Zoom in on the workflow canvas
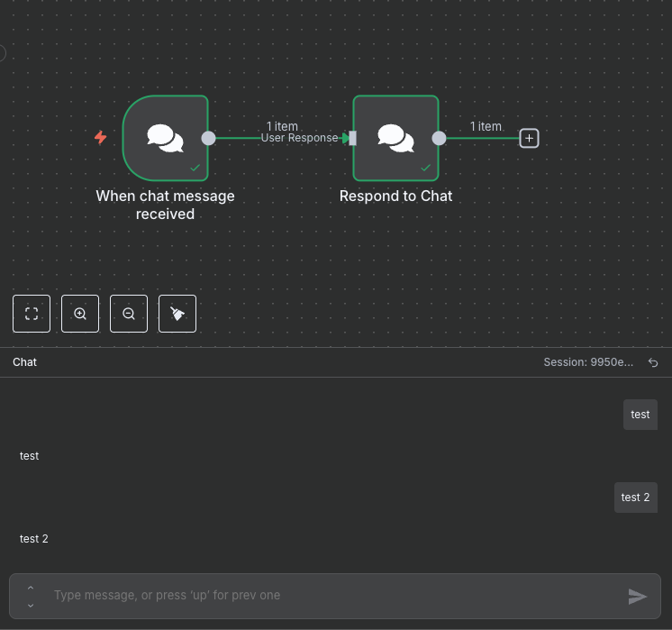 coord(80,314)
